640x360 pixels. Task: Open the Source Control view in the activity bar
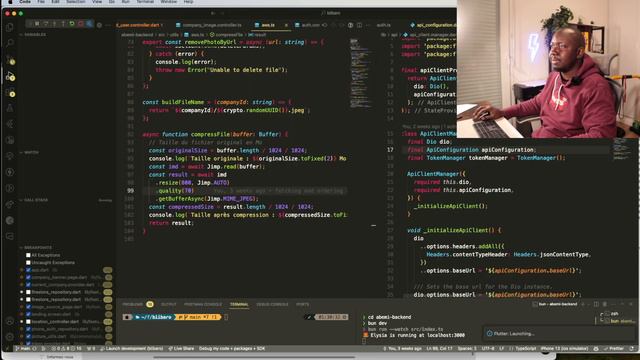10,60
